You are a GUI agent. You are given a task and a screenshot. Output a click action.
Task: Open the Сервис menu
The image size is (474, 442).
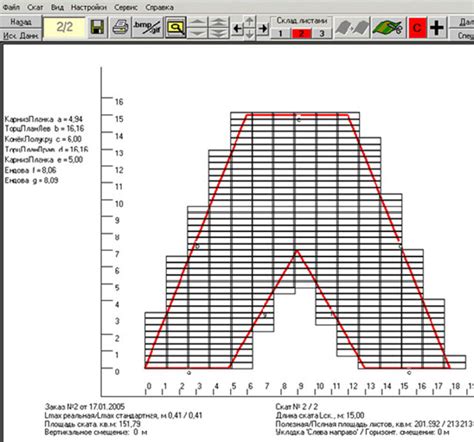[126, 7]
